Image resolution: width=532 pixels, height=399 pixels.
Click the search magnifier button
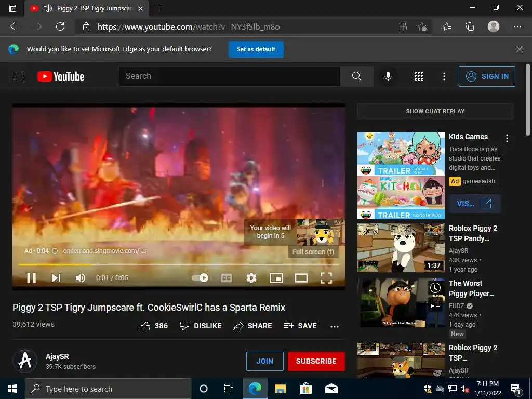coord(356,76)
